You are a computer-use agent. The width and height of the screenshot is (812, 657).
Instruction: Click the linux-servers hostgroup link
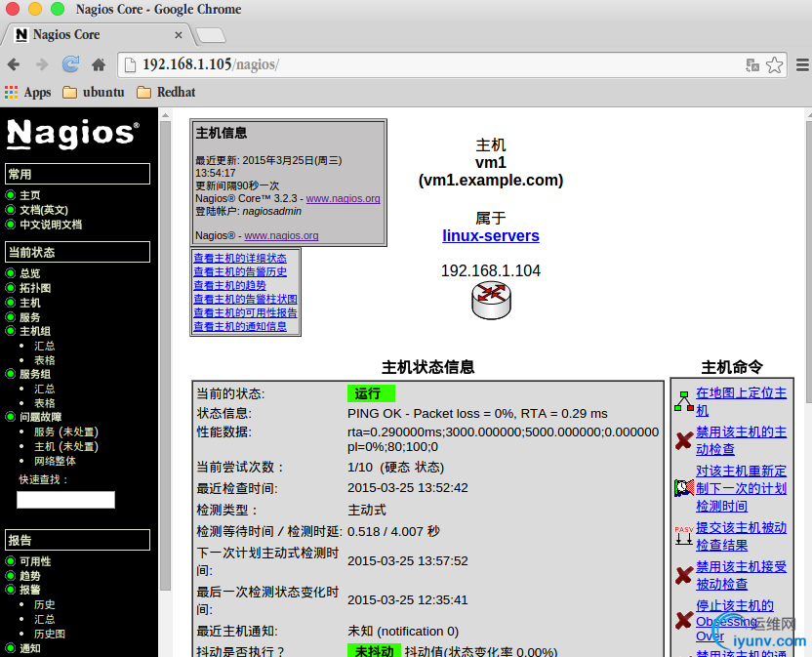click(x=490, y=235)
